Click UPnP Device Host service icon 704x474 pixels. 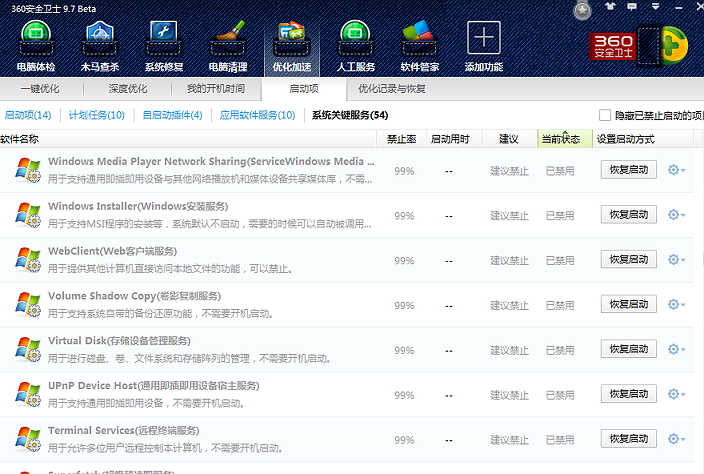click(28, 395)
